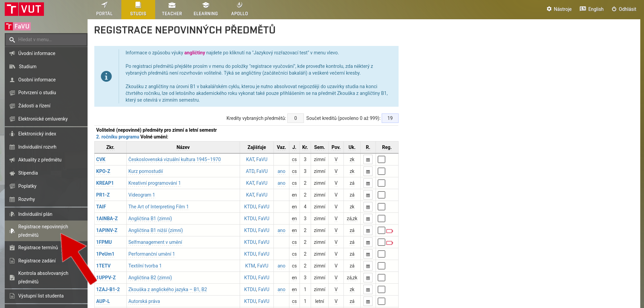The width and height of the screenshot is (644, 308).
Task: Open the calendar icon in the CVK row
Action: click(x=368, y=160)
